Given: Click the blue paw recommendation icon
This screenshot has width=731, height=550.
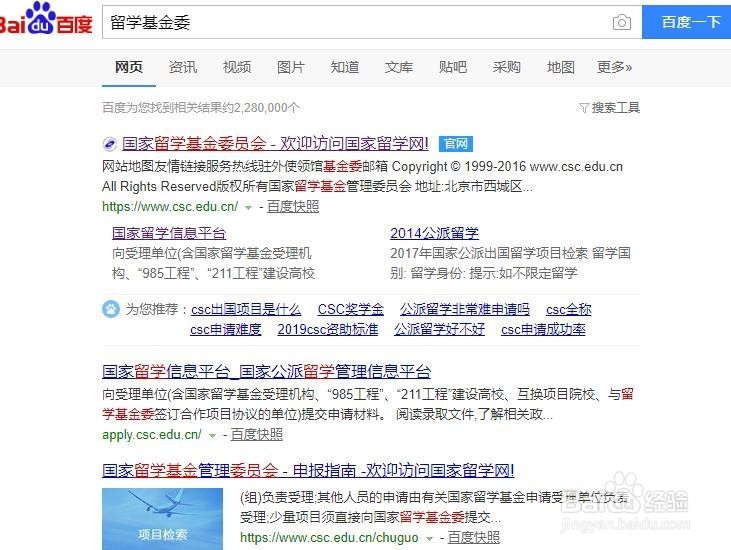Looking at the screenshot, I should point(110,309).
